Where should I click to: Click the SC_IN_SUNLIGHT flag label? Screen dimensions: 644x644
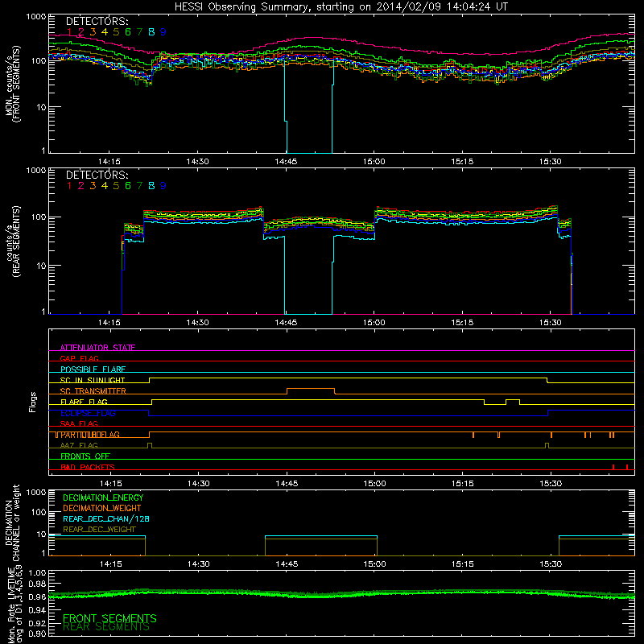click(x=93, y=380)
